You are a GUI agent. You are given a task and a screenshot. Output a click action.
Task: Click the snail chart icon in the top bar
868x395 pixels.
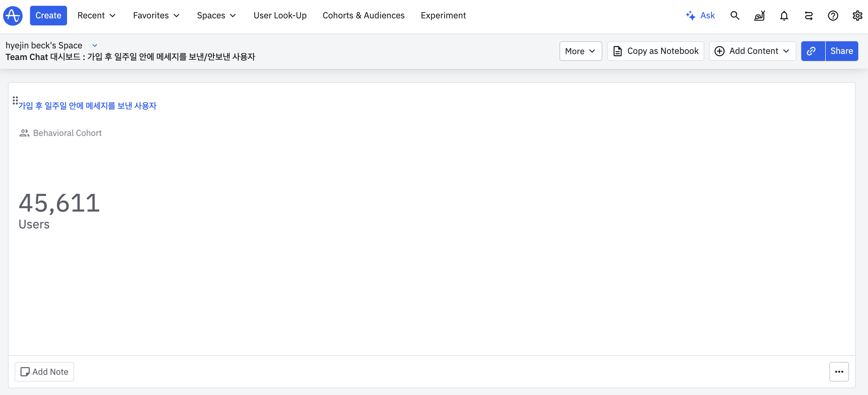point(759,16)
